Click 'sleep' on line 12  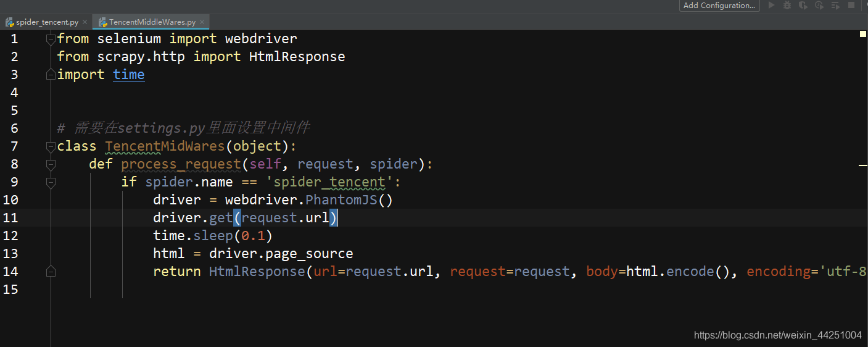(213, 236)
